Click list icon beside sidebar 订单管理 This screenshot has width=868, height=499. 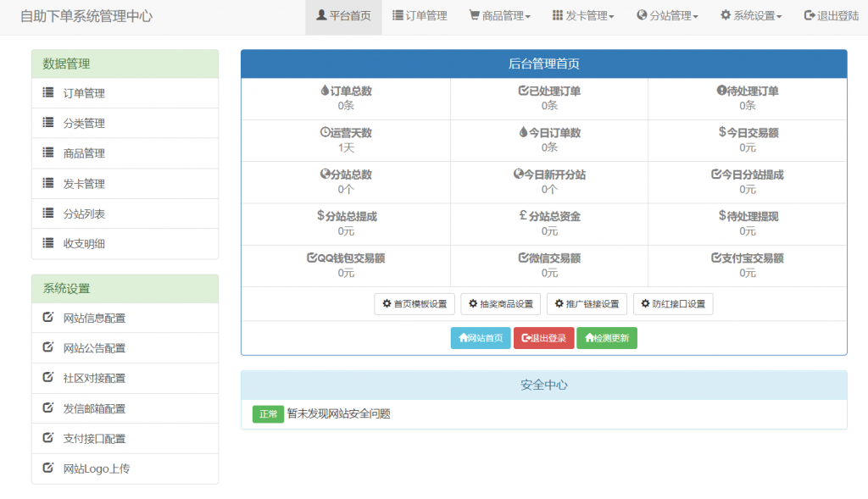48,92
